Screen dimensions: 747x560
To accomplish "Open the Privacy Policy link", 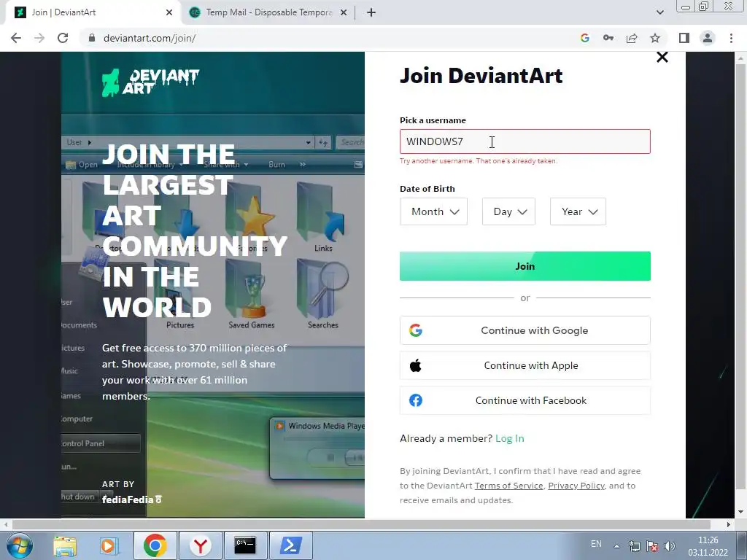I will pyautogui.click(x=576, y=486).
